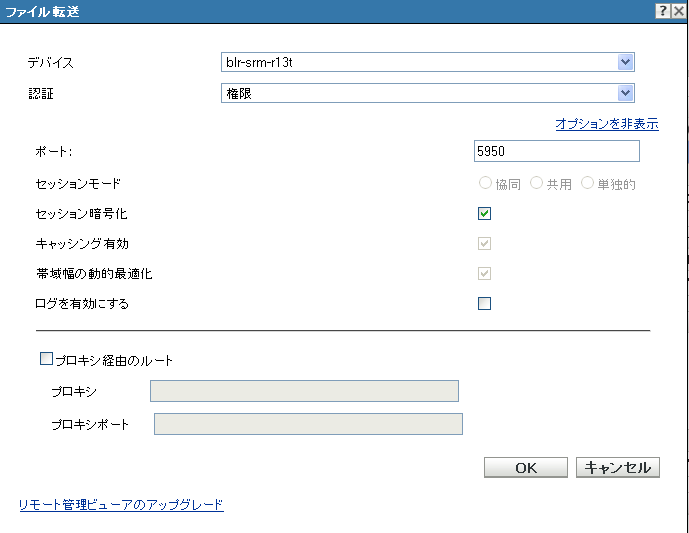
Task: Toggle the セッション暗号化 checkbox
Action: click(484, 214)
